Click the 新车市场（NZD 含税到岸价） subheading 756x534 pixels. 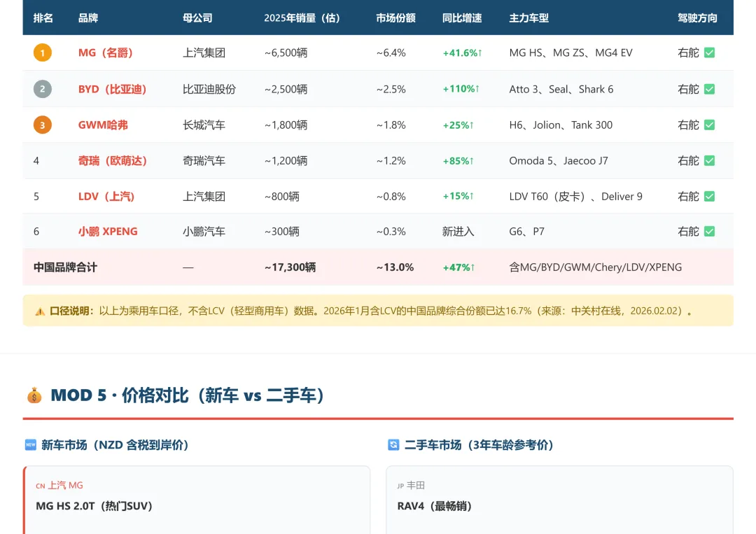click(x=115, y=445)
